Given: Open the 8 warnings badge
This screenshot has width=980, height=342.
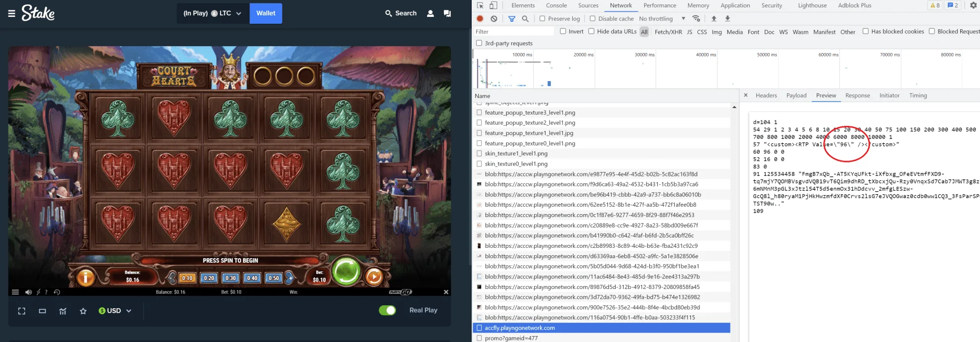Looking at the screenshot, I should 935,5.
